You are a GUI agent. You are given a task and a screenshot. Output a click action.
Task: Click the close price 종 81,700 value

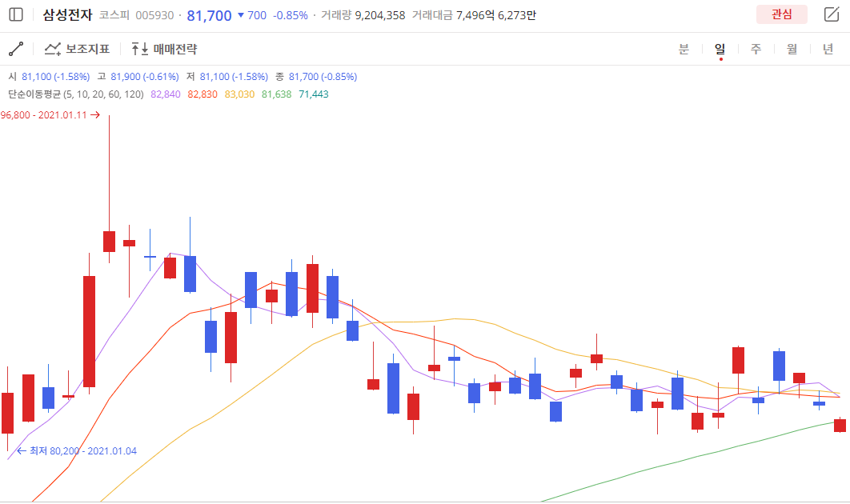(317, 77)
